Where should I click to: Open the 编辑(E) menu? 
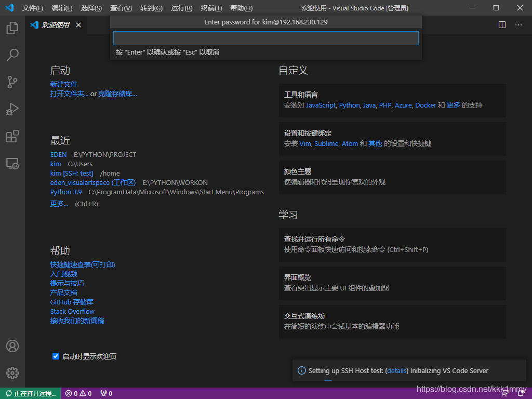(x=62, y=8)
